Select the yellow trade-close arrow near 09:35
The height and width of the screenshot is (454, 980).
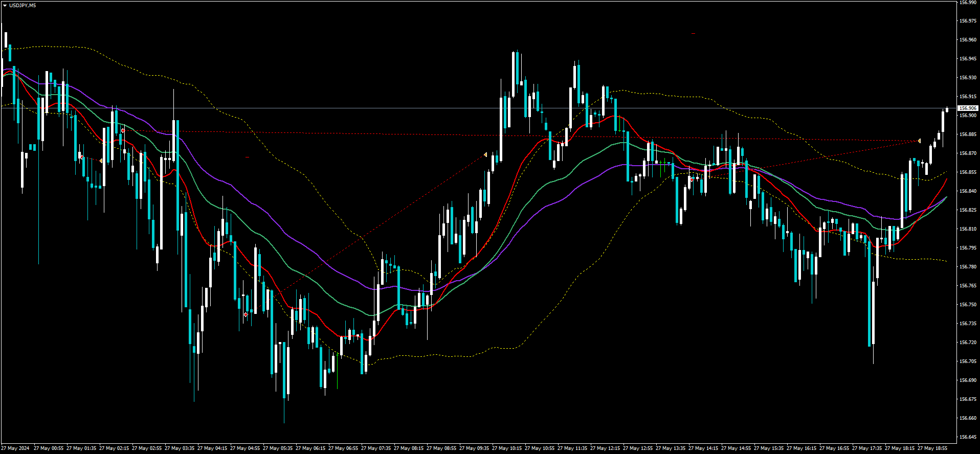485,154
